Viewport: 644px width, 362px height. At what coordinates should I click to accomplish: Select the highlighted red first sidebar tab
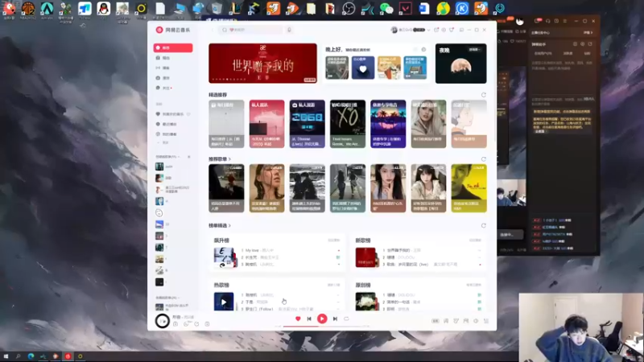[x=173, y=47]
